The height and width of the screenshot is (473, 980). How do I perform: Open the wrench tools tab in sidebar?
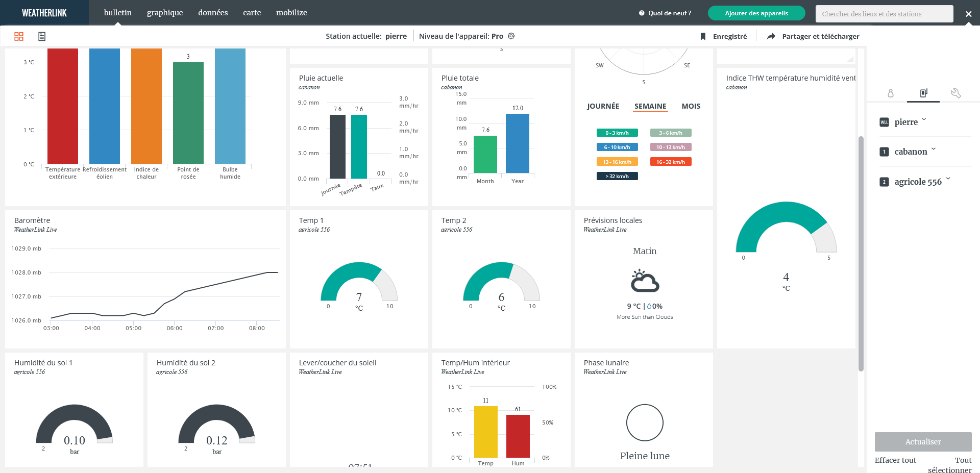click(x=955, y=93)
